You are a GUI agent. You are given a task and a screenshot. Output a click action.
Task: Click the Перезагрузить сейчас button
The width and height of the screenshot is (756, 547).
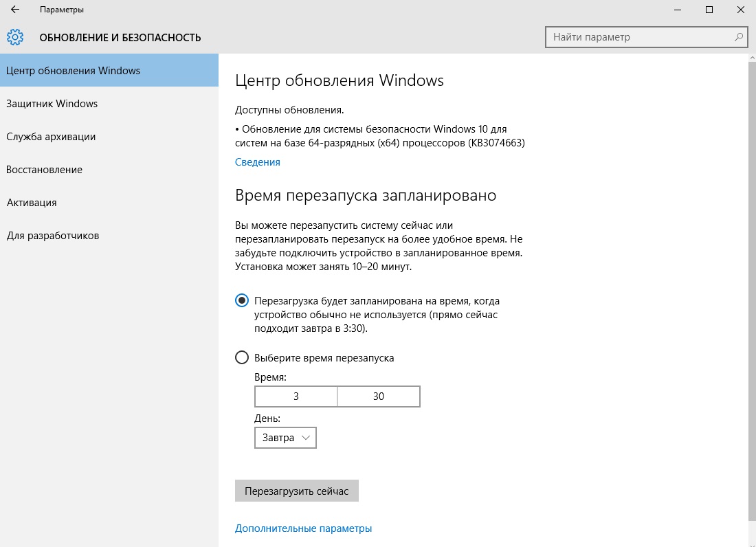(296, 491)
